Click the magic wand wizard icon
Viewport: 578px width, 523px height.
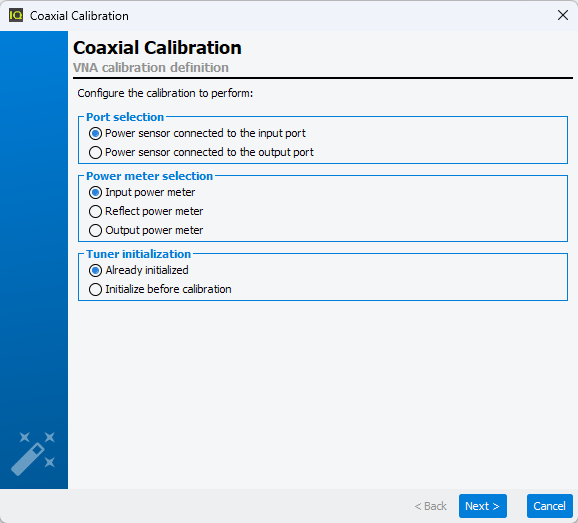(x=33, y=454)
